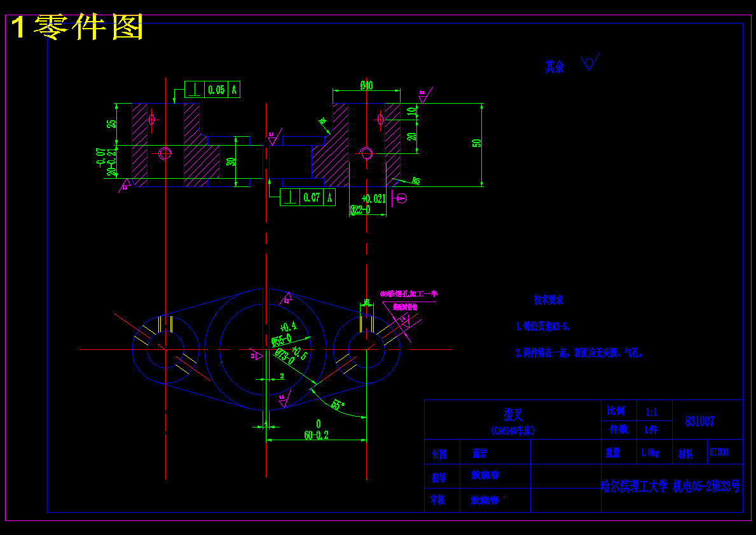
Task: Click the '技术要求' heading
Action: (x=549, y=300)
